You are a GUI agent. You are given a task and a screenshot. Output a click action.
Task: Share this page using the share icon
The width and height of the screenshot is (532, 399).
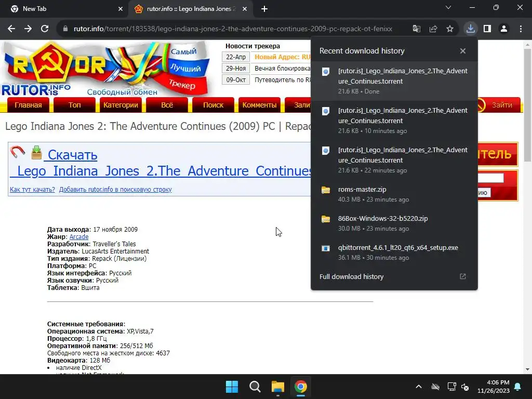click(433, 29)
